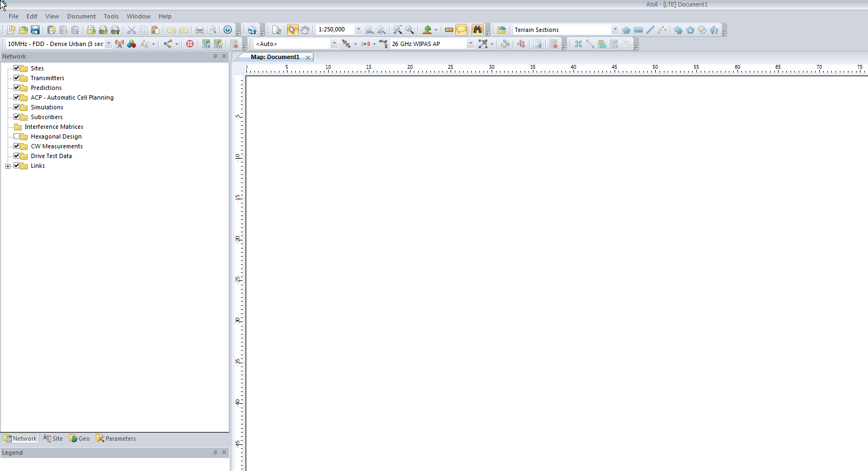Click the blue layers stack icon
Image resolution: width=868 pixels, height=471 pixels.
point(602,44)
